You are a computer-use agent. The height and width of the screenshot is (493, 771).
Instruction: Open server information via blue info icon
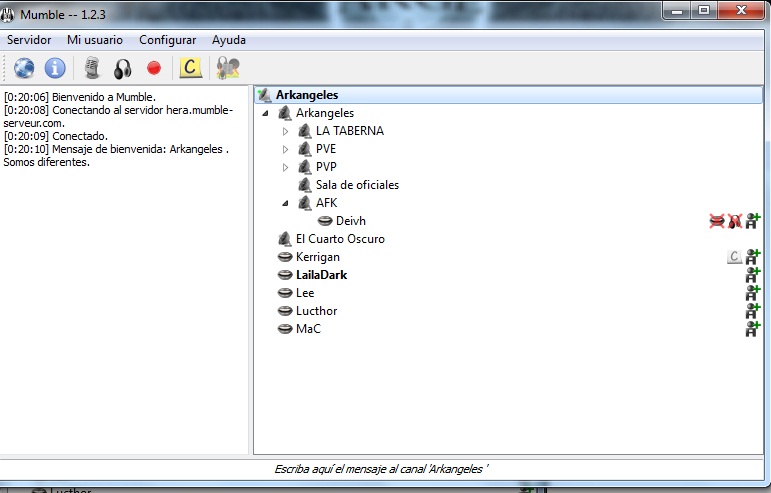click(55, 68)
